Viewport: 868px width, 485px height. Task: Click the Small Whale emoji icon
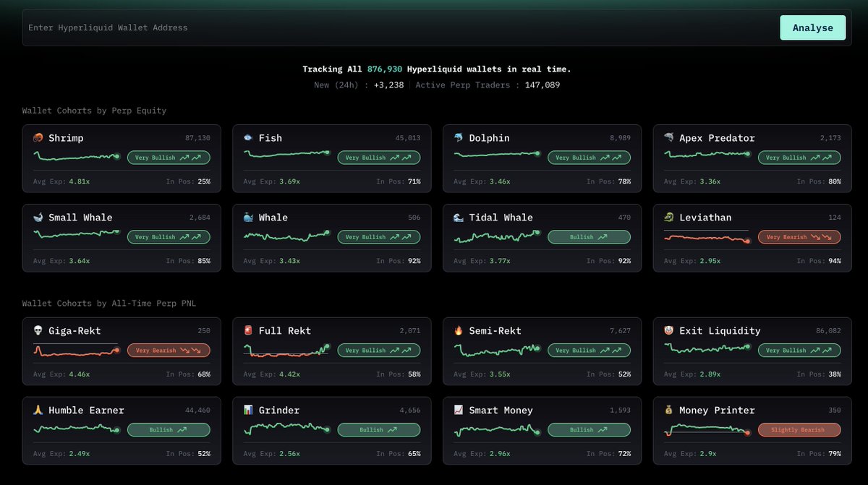tap(38, 218)
